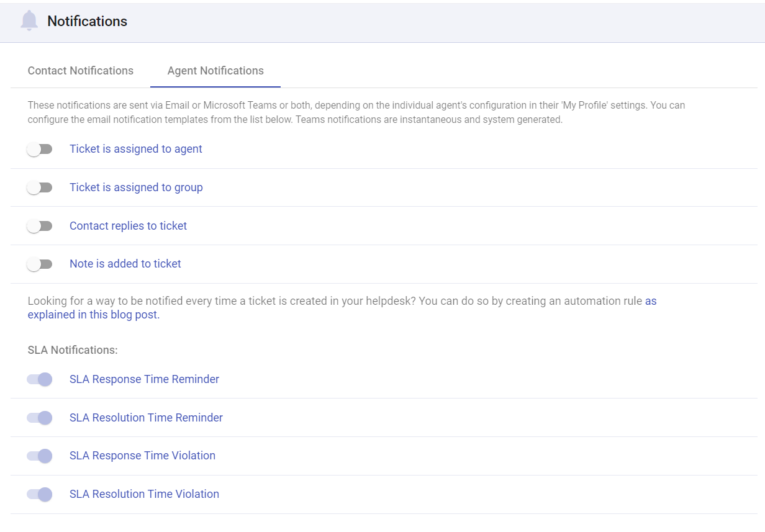Open the SLA Resolution Time Reminder template
The height and width of the screenshot is (532, 765).
pos(146,417)
